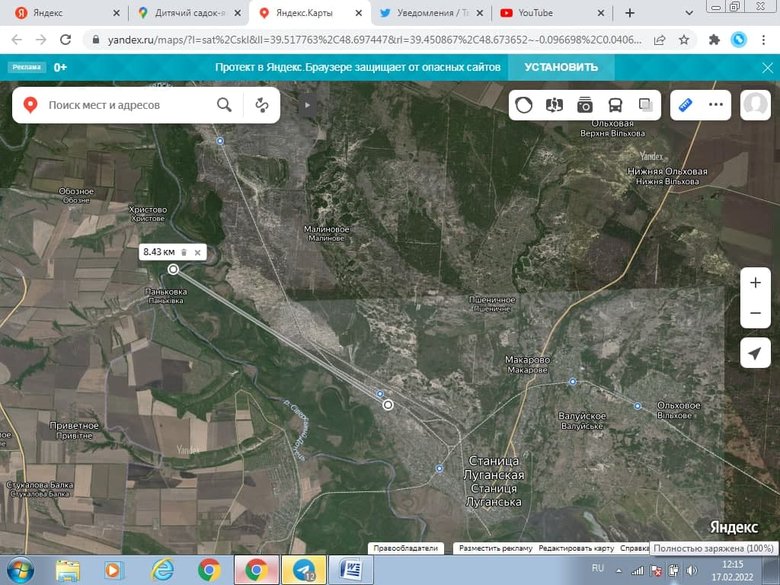
Task: Click the search magnifier icon in map search
Action: coord(224,105)
